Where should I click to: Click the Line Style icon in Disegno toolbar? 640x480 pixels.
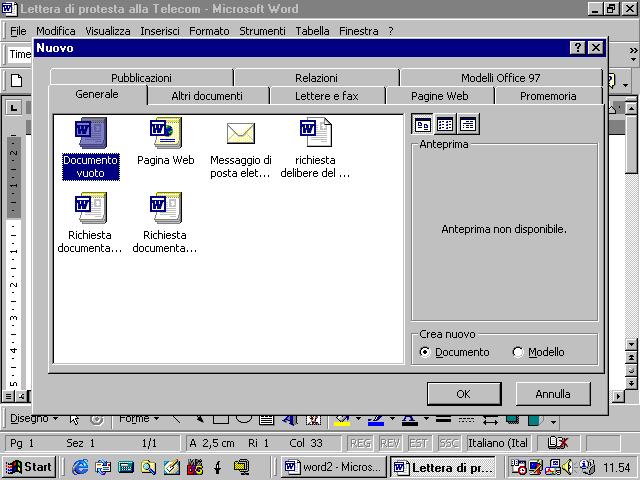(x=444, y=419)
